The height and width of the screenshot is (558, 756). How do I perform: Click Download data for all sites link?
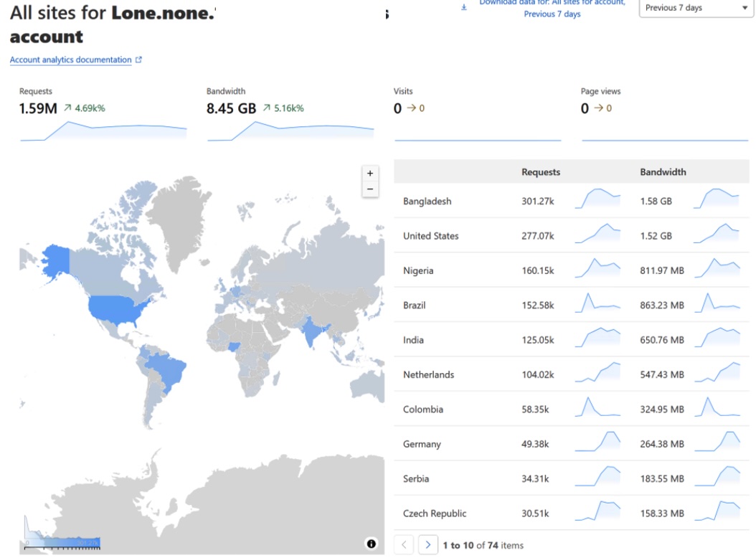click(x=552, y=8)
